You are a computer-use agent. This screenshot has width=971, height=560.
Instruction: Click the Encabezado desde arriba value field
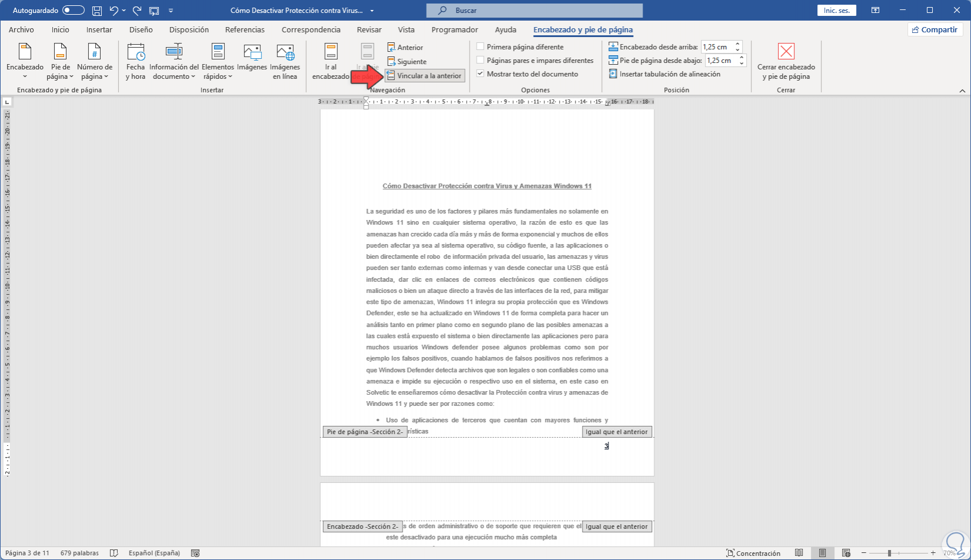click(x=717, y=47)
